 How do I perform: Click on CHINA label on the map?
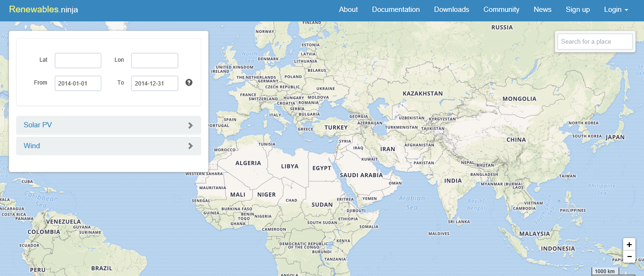point(516,140)
